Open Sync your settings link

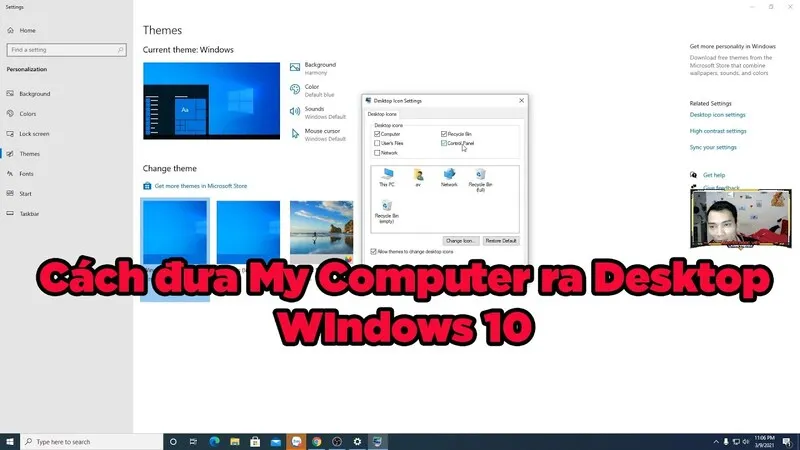click(713, 147)
